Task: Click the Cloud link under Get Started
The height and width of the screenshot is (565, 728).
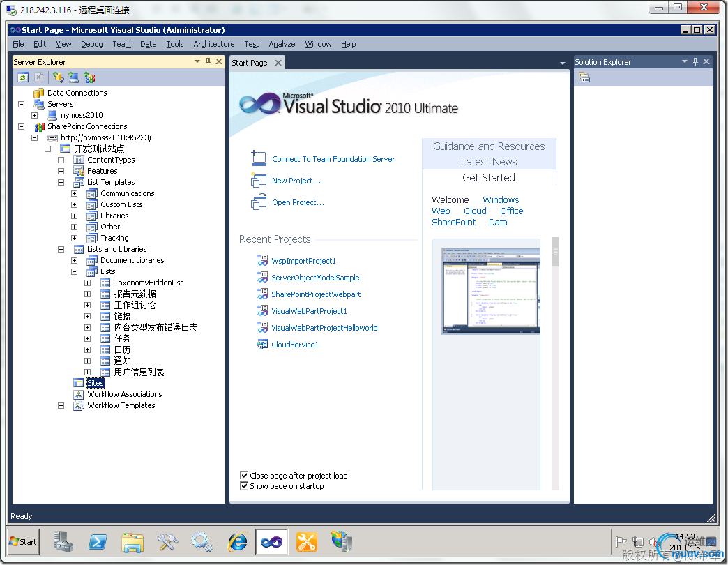Action: point(475,211)
